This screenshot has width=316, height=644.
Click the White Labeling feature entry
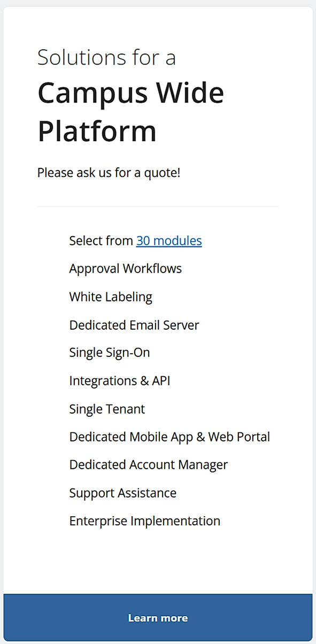coord(111,297)
